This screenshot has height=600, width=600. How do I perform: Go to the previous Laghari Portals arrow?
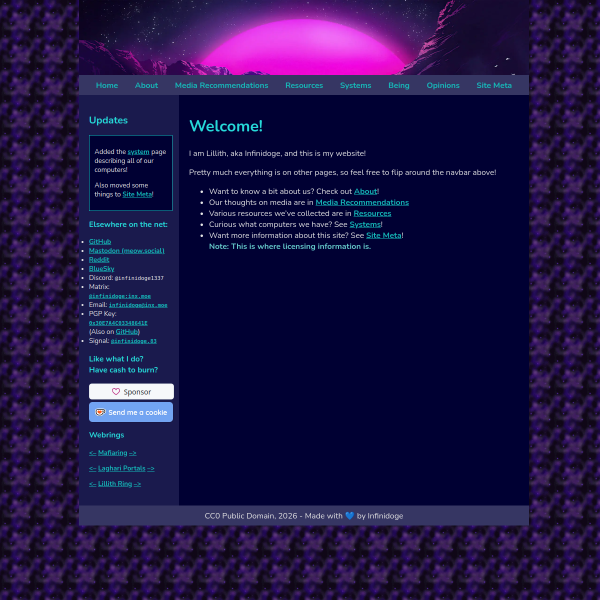click(92, 468)
